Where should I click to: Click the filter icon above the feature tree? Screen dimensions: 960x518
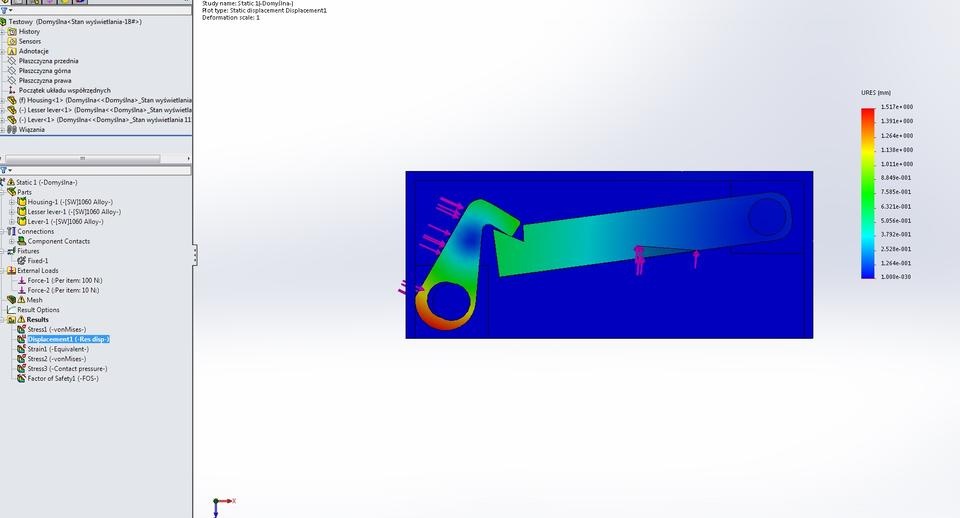(4, 11)
